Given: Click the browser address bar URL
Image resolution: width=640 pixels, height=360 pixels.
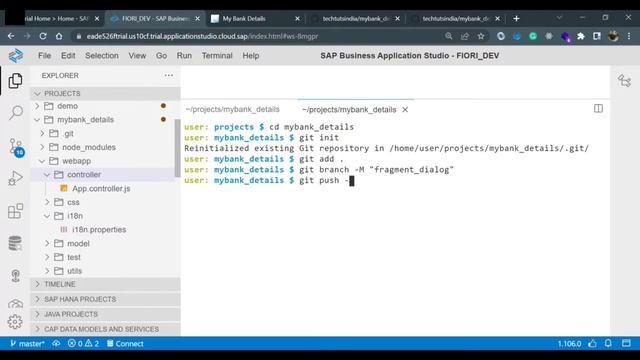Looking at the screenshot, I should [202, 36].
